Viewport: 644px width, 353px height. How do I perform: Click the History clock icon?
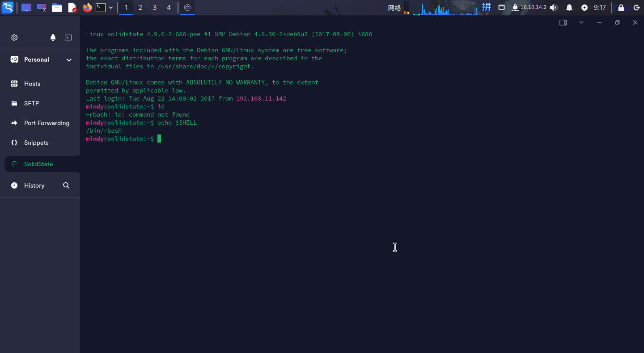[14, 185]
